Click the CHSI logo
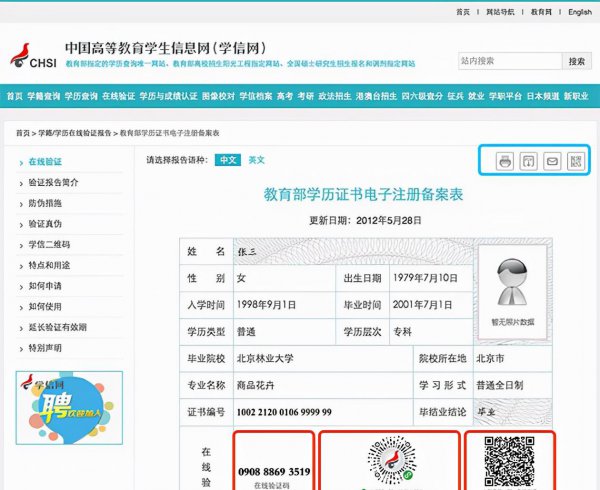 click(x=33, y=56)
